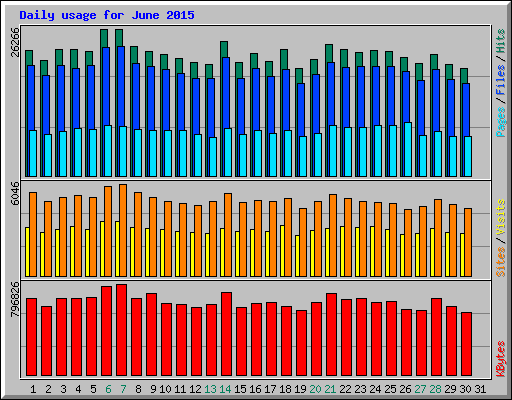
Task: Click day label 29 on the x-axis
Action: click(450, 389)
